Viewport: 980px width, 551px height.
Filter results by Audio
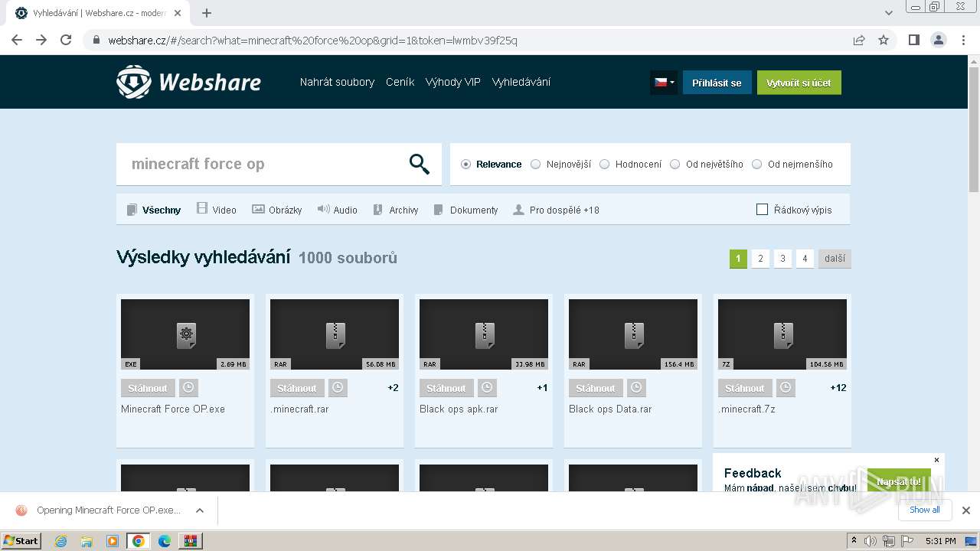(338, 210)
